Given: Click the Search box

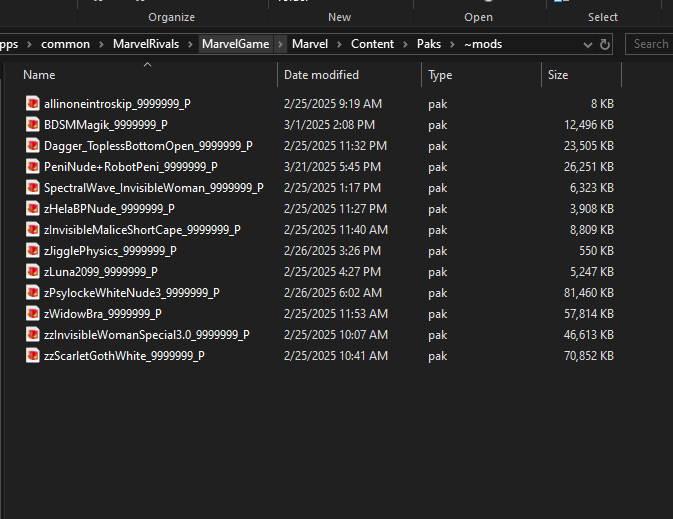Looking at the screenshot, I should coord(649,44).
